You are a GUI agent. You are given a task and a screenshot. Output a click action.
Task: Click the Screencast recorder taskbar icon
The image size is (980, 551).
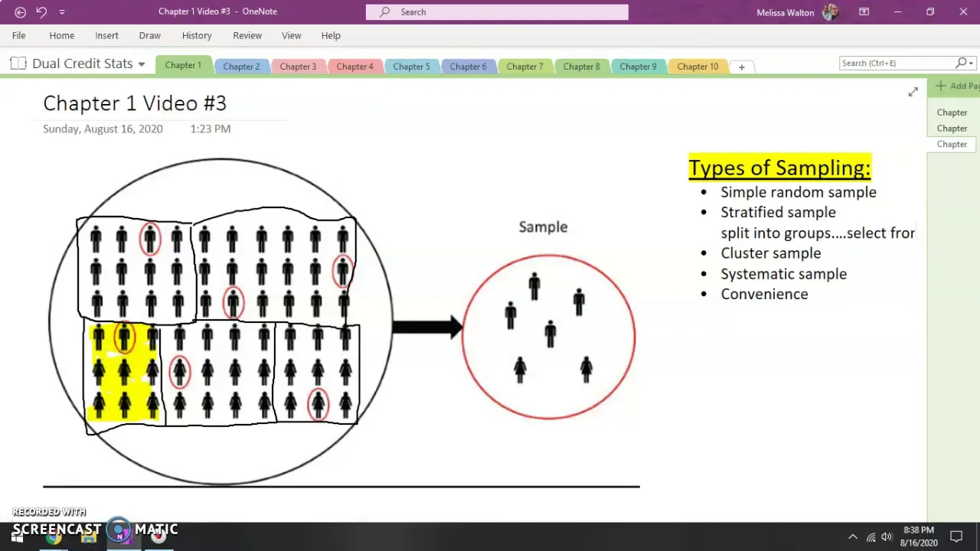[158, 537]
